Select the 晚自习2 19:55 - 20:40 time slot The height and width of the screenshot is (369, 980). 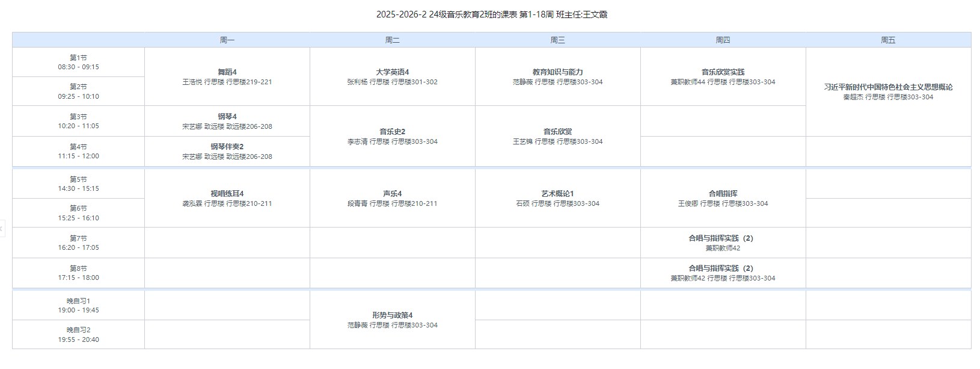pyautogui.click(x=78, y=335)
